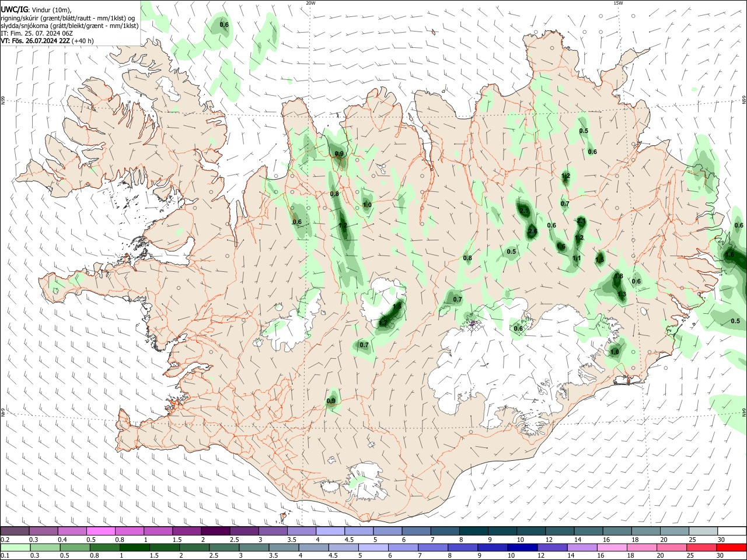Select the dark navy swatch between 10 and 12
The height and width of the screenshot is (560, 747).
(x=522, y=547)
